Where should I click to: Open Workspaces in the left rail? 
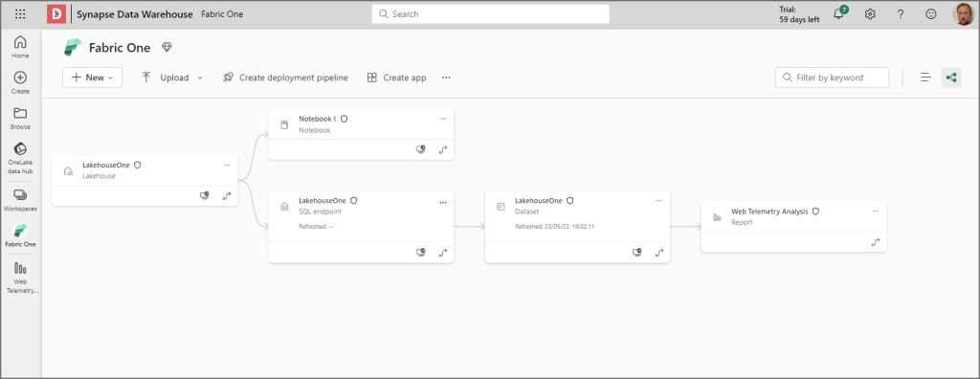point(20,200)
